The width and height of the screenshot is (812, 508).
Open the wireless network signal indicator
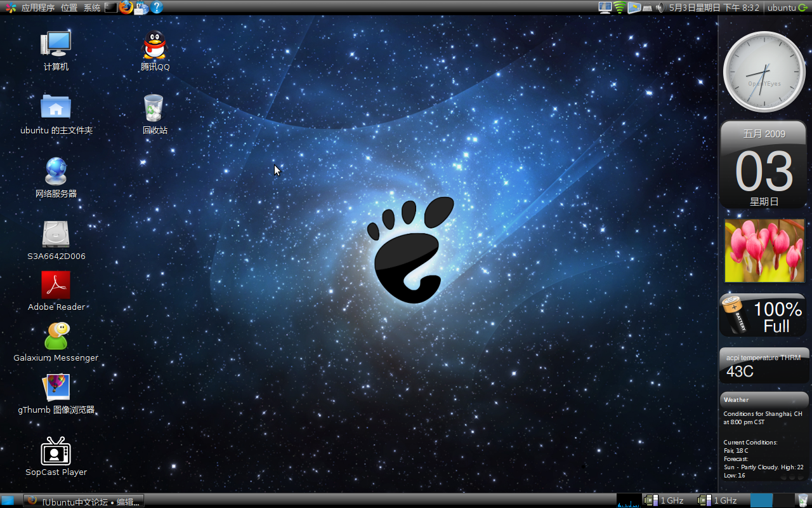(x=620, y=8)
